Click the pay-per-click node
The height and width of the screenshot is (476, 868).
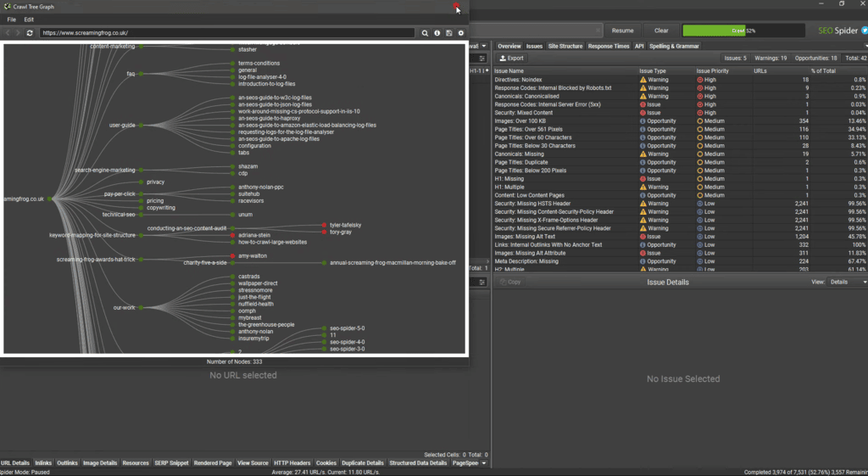click(x=141, y=194)
